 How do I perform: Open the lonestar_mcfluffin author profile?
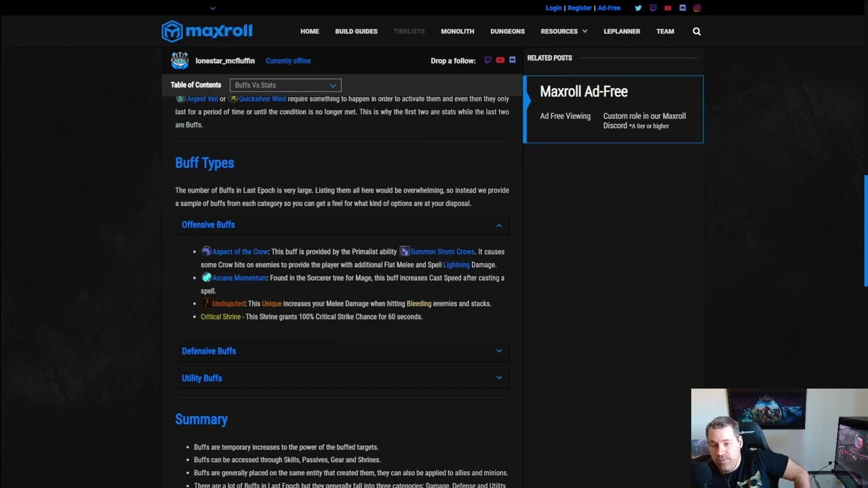225,61
